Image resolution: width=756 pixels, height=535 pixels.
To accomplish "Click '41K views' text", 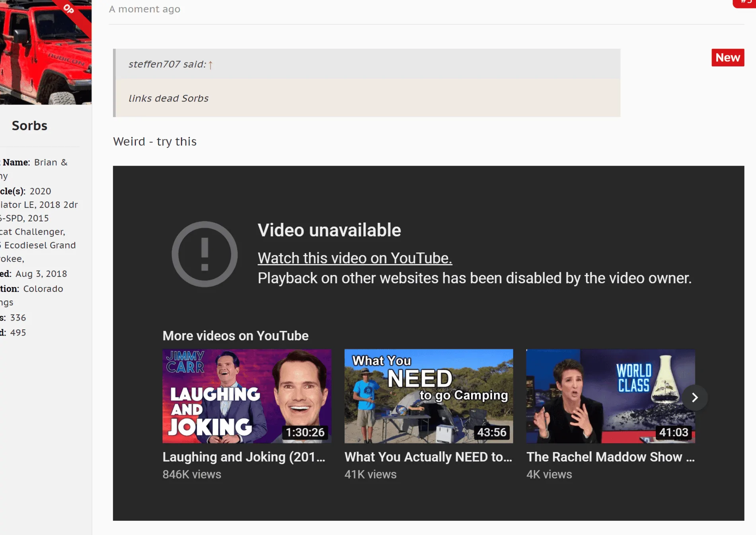I will (x=370, y=475).
